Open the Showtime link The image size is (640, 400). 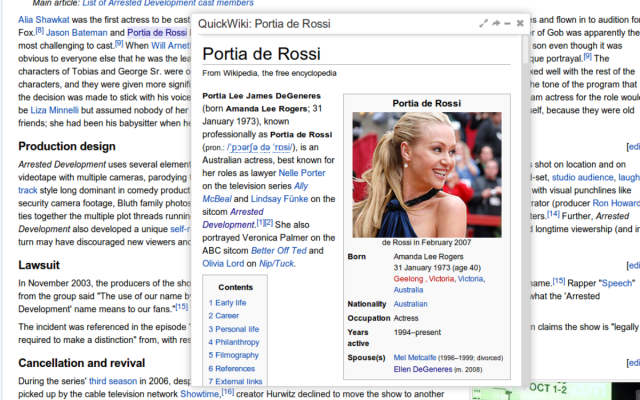click(x=200, y=394)
